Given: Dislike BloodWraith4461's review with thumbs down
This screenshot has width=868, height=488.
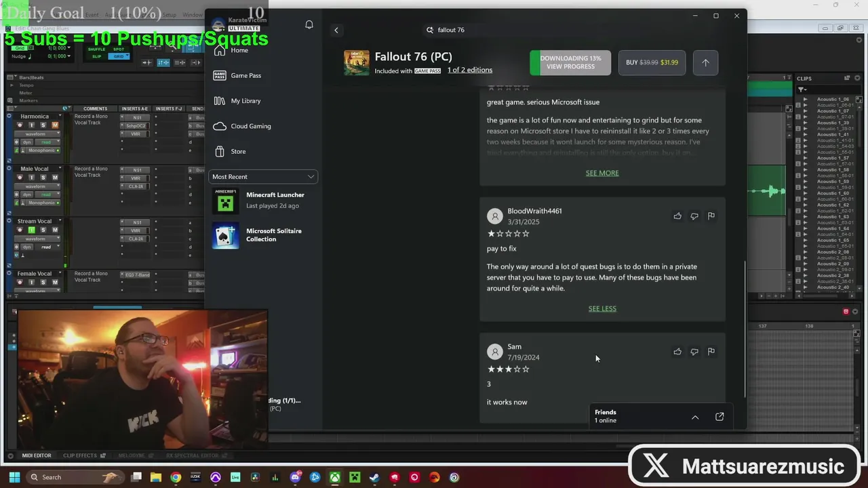Looking at the screenshot, I should pos(694,216).
